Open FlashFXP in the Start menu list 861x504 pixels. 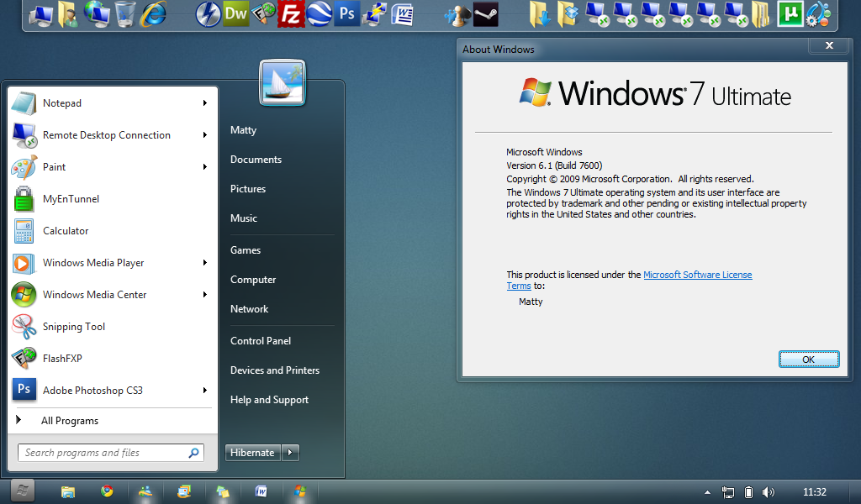click(113, 358)
